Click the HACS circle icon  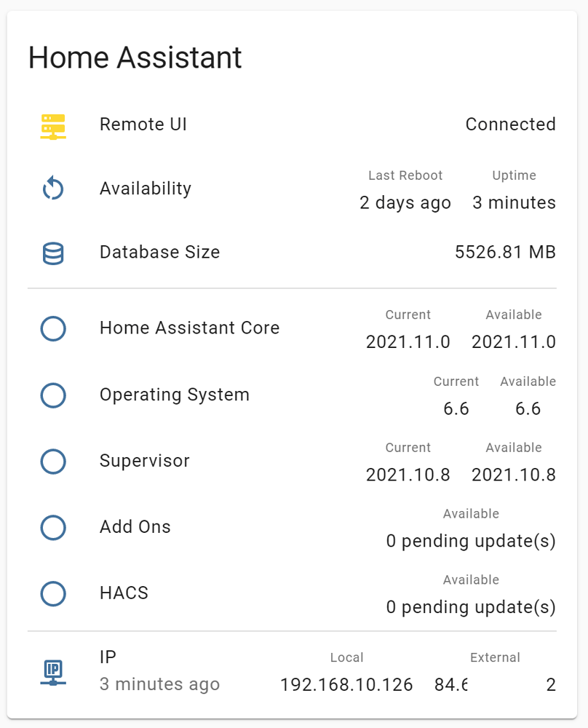tap(53, 594)
